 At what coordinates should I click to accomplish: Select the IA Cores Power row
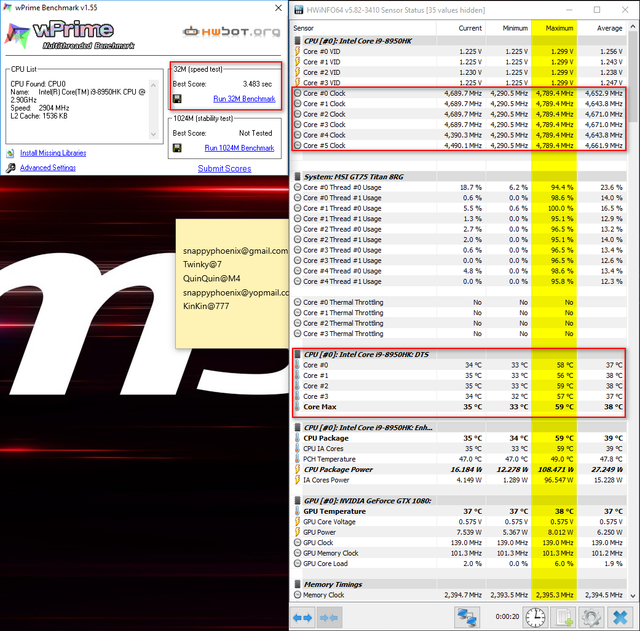460,480
